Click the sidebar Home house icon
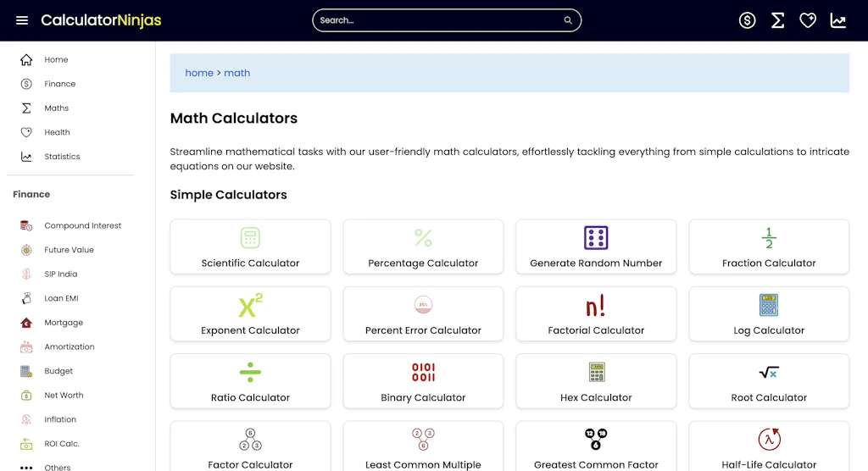 point(26,59)
